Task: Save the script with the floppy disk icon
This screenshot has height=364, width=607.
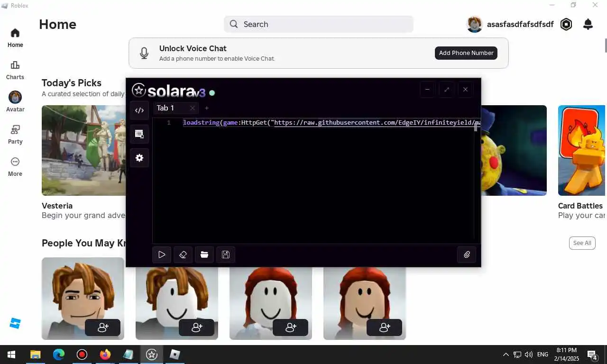Action: (x=226, y=255)
